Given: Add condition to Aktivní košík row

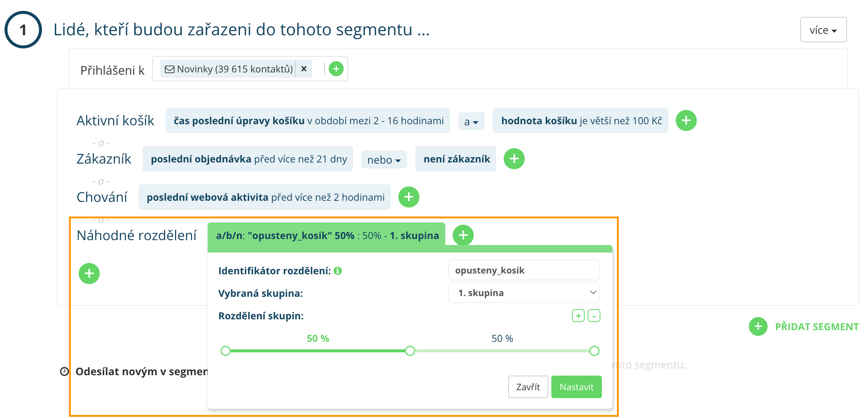Looking at the screenshot, I should coord(686,120).
